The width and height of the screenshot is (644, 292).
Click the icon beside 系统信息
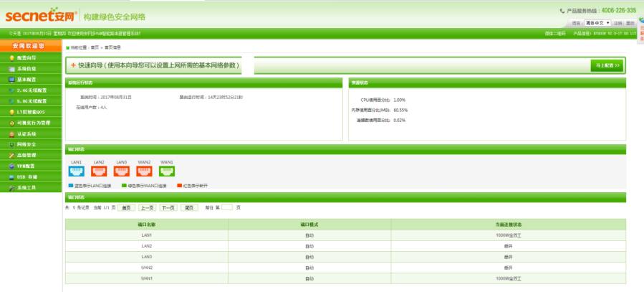pos(12,69)
